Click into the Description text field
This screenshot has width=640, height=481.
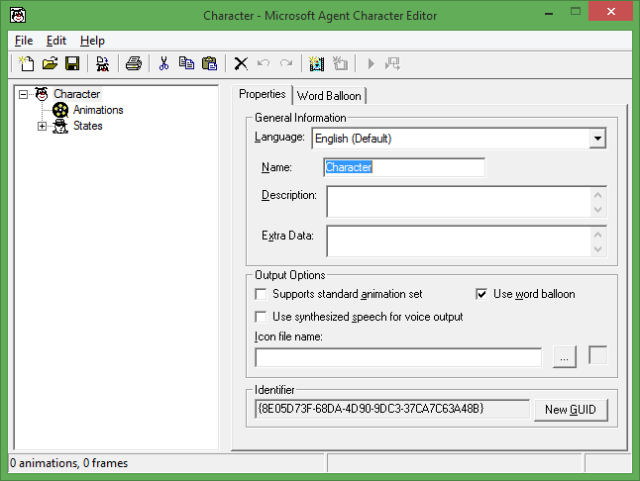458,202
